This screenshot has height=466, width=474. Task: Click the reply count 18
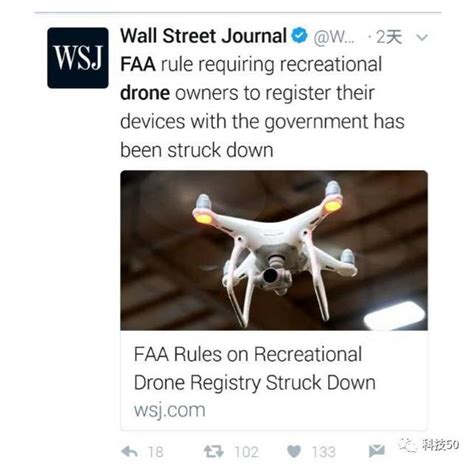(156, 452)
